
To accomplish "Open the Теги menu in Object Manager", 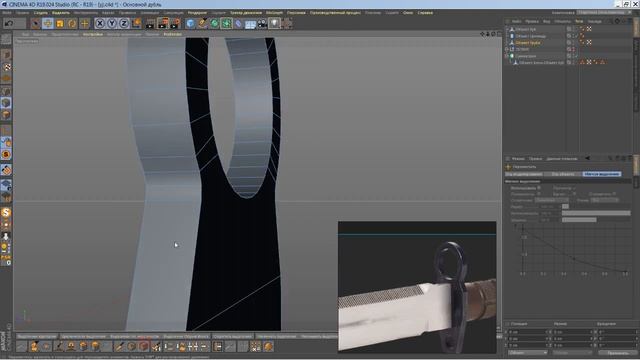I will 579,21.
